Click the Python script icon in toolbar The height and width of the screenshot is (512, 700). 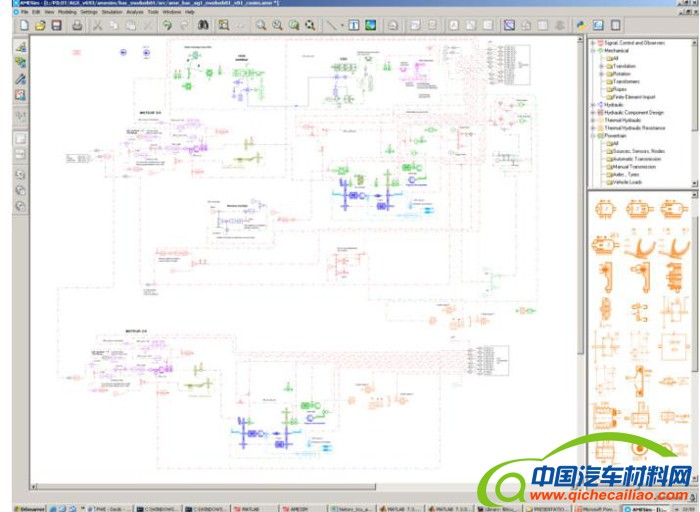(x=579, y=24)
